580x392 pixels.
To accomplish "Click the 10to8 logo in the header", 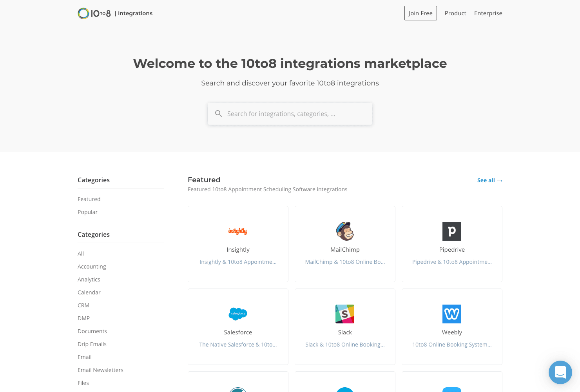I will pos(94,13).
